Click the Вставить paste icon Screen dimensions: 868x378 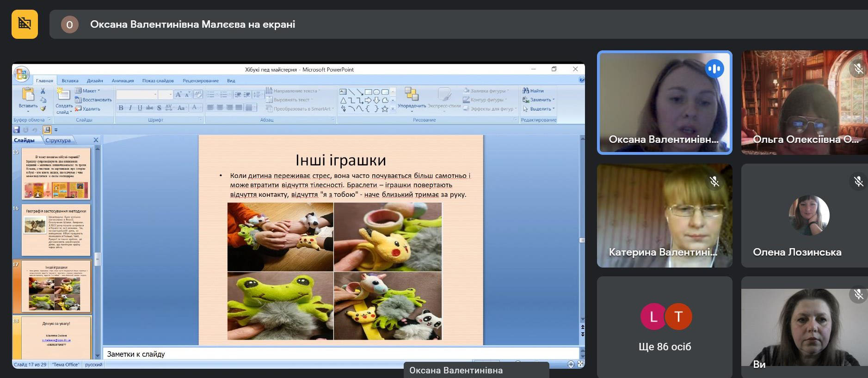pyautogui.click(x=28, y=94)
